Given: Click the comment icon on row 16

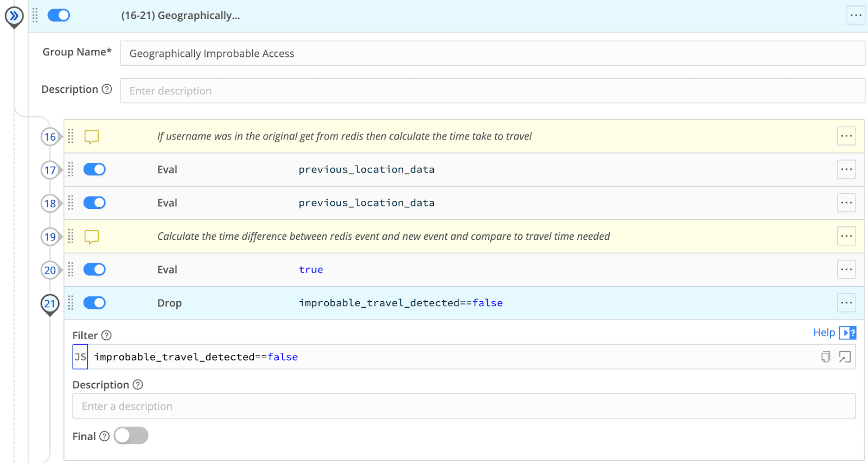Looking at the screenshot, I should coord(92,136).
